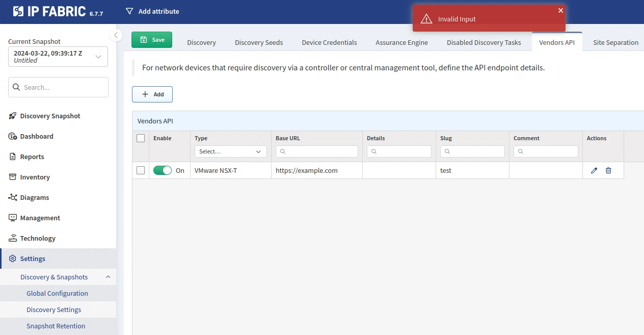Switch to the Site Separation tab

[x=615, y=42]
